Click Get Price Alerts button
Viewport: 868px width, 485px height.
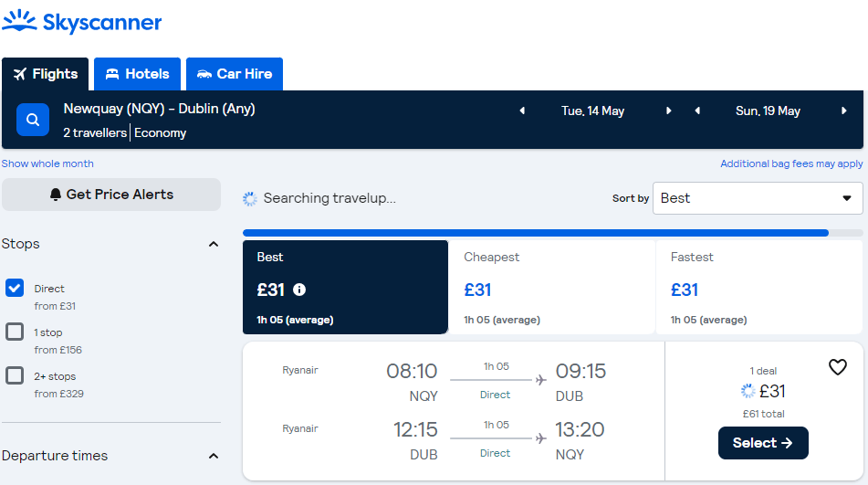(111, 195)
